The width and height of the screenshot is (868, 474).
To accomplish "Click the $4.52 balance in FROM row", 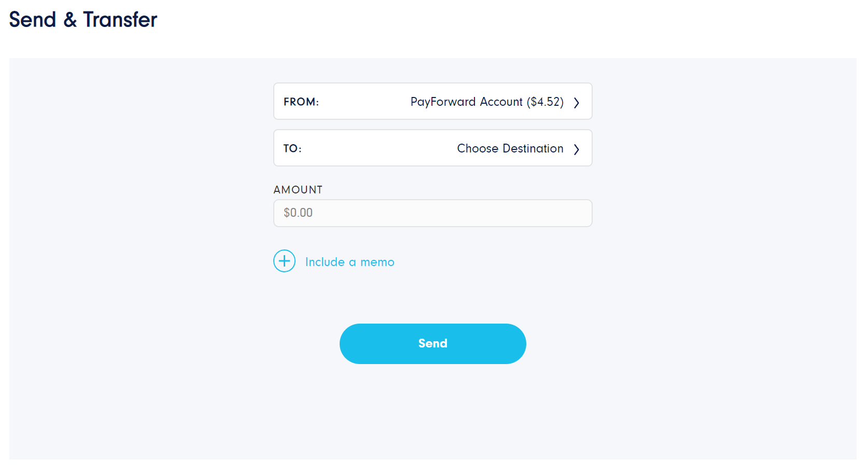I will (545, 102).
